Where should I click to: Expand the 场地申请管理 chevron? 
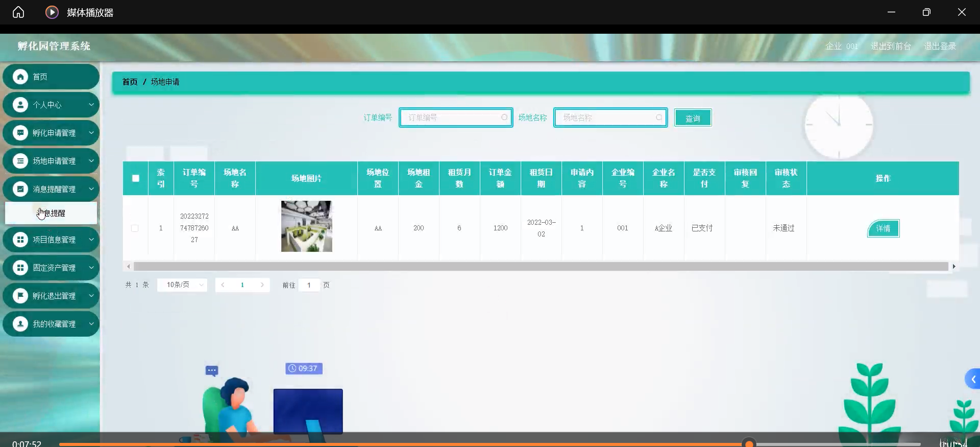click(x=91, y=161)
